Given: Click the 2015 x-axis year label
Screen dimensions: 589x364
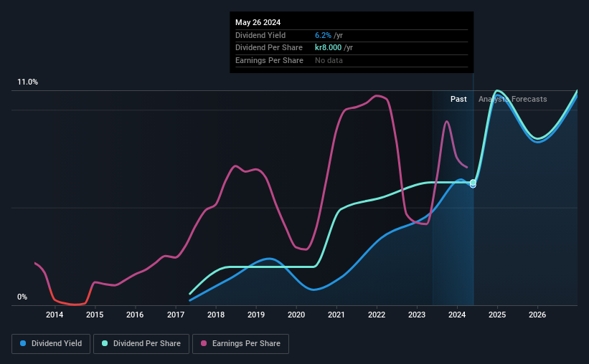Looking at the screenshot, I should click(95, 315).
